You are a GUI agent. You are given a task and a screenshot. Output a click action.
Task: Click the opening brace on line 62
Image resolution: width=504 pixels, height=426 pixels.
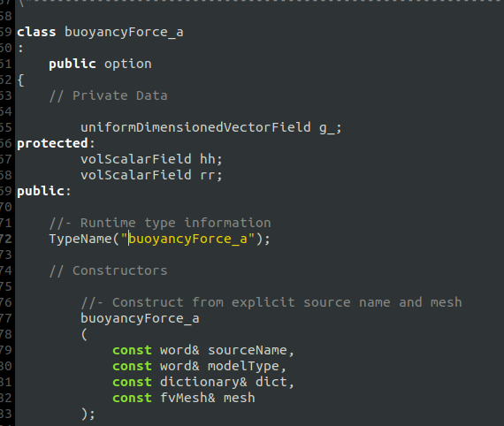pos(20,80)
